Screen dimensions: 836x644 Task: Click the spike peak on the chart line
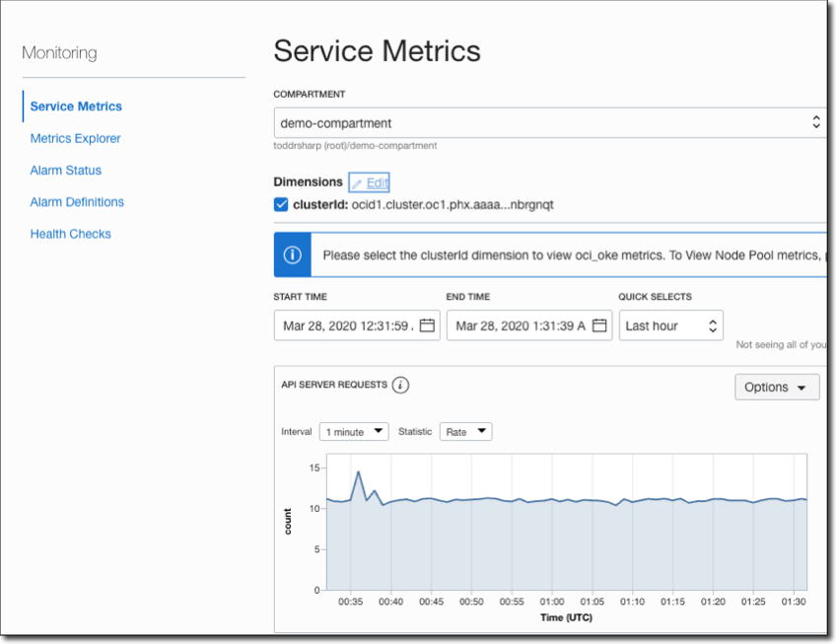click(x=358, y=472)
